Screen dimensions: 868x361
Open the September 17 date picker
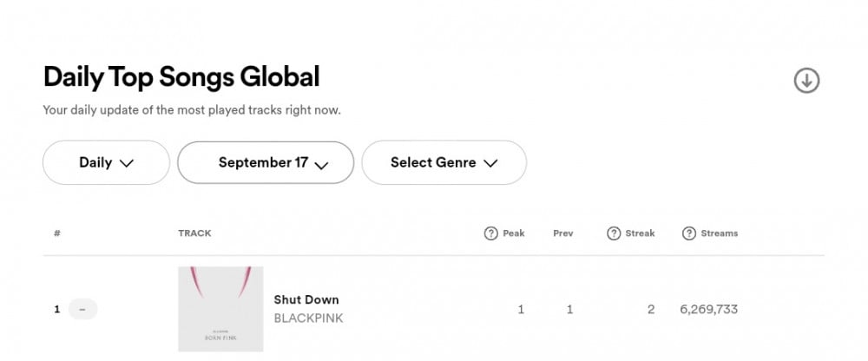pos(266,162)
